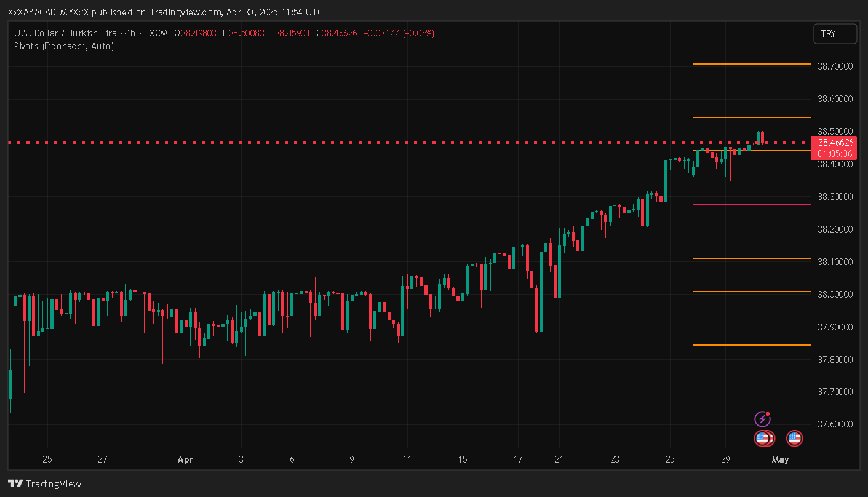Viewport: 868px width, 497px height.
Task: Click the orange pivot line near 38.00
Action: tap(751, 292)
